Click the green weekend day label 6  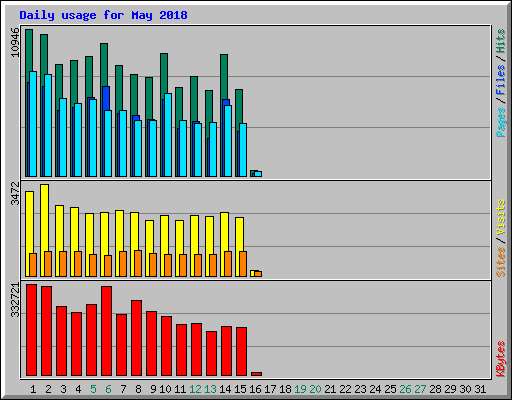(x=108, y=389)
